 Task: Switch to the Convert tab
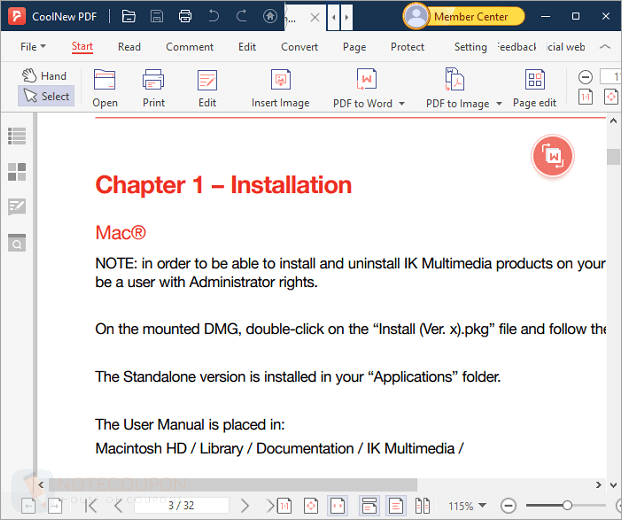[299, 47]
